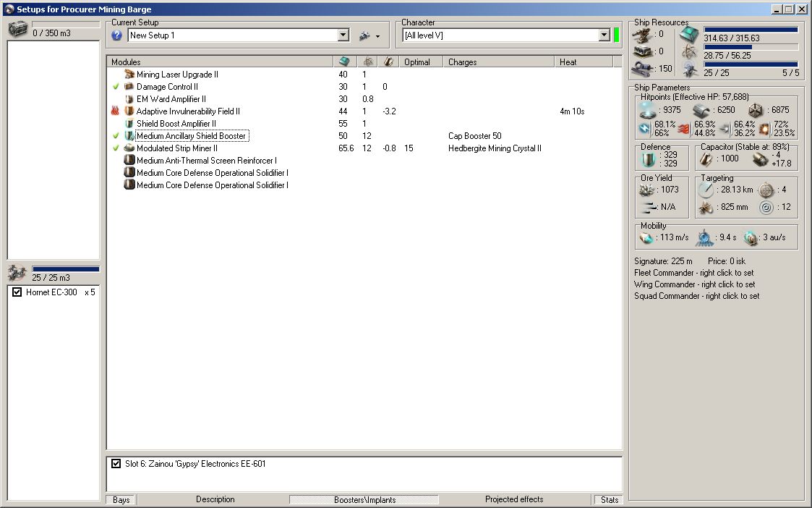Switch to the Stats tab
Image resolution: width=812 pixels, height=508 pixels.
pyautogui.click(x=609, y=500)
